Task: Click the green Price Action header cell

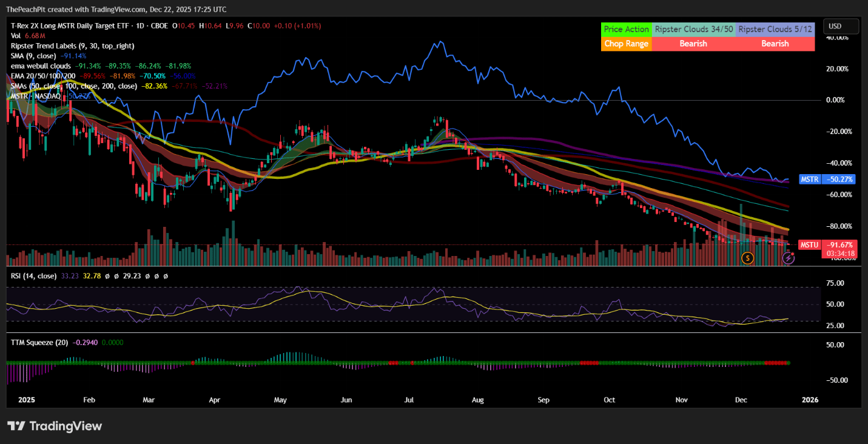Action: coord(627,29)
